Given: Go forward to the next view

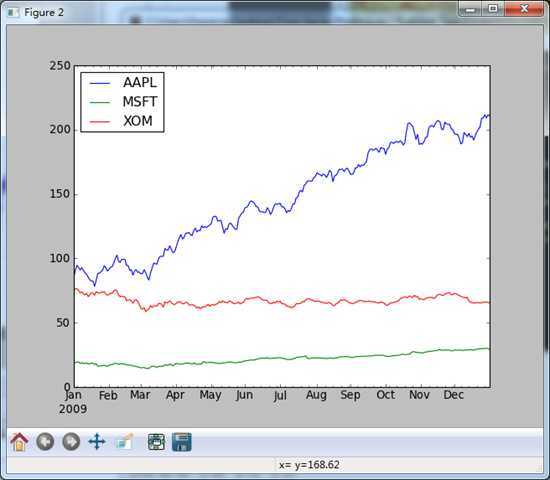Looking at the screenshot, I should click(71, 441).
